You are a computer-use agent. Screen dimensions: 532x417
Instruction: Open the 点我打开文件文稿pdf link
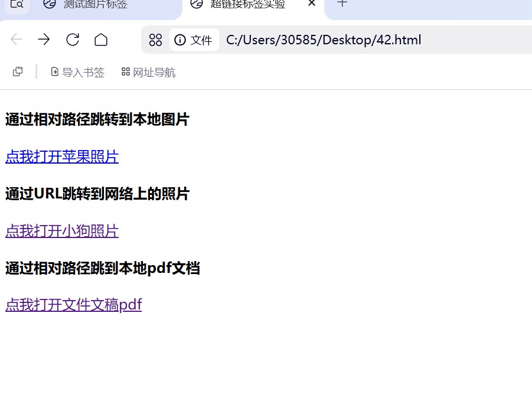click(x=74, y=304)
